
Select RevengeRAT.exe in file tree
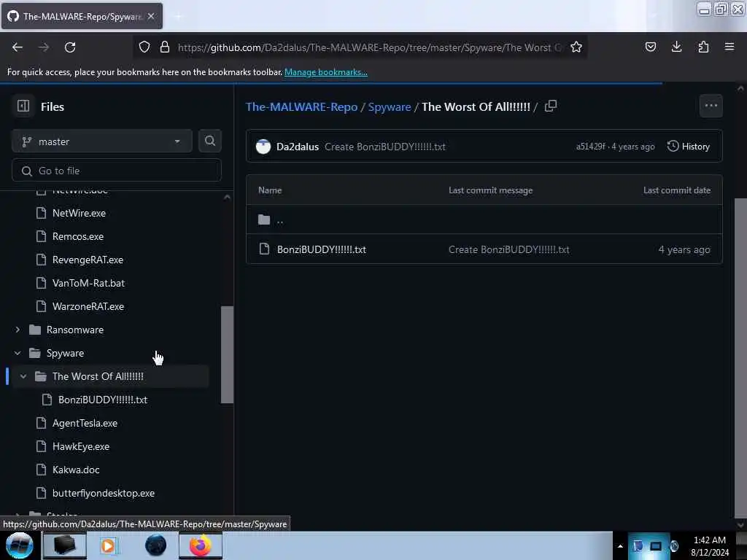[x=88, y=260]
